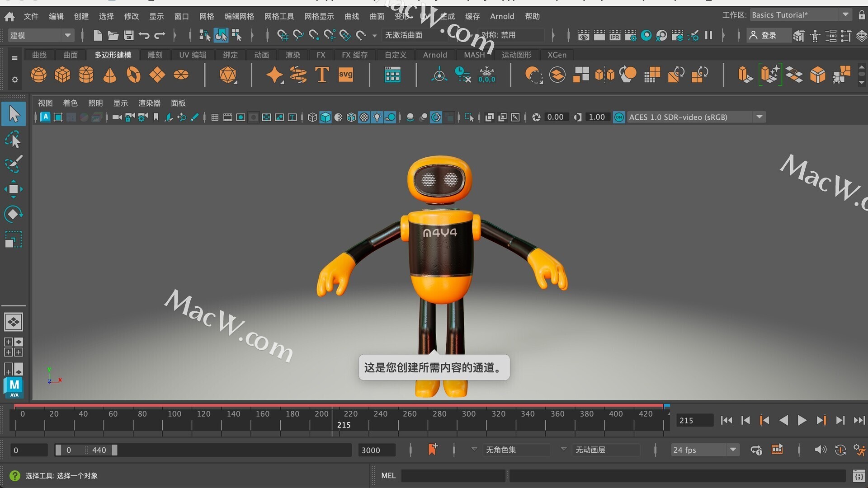The width and height of the screenshot is (868, 488).
Task: Create a polygon cone from shelf
Action: point(110,75)
